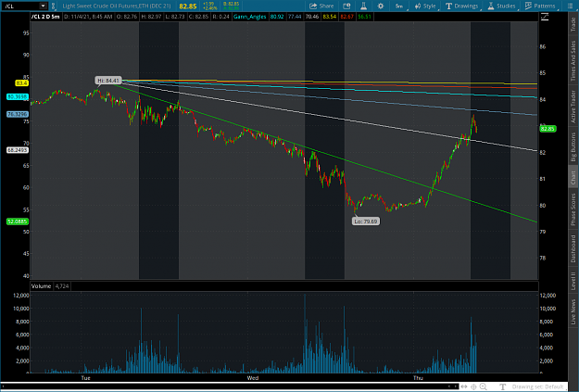This screenshot has height=392, width=579.
Task: Open the 5m timeframe selector
Action: tap(399, 6)
